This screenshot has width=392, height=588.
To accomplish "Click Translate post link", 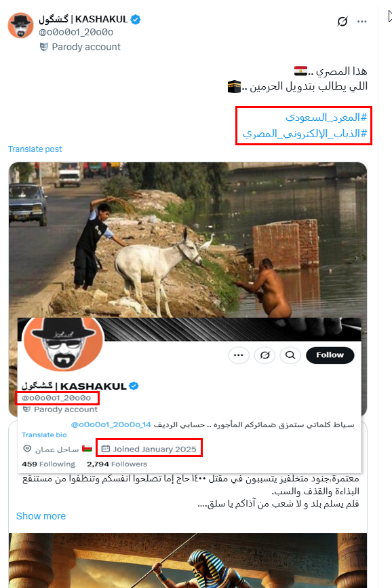I will click(x=35, y=149).
